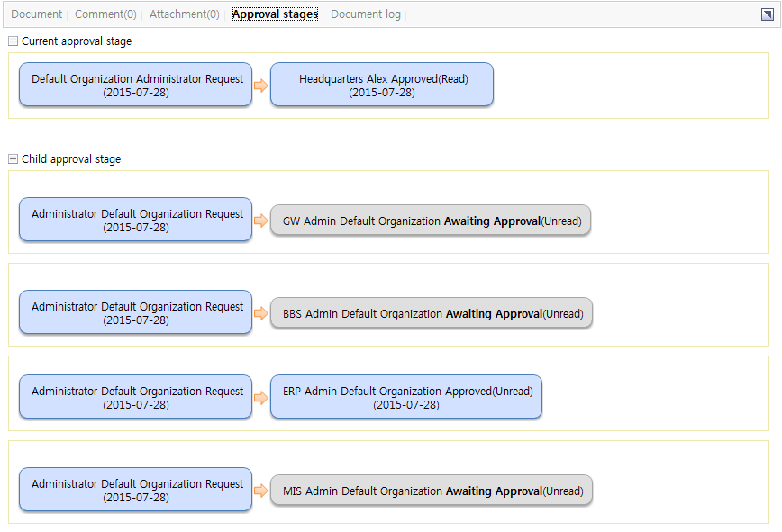This screenshot has width=782, height=532.
Task: Select MIS Admin Awaiting Approval box
Action: 432,491
